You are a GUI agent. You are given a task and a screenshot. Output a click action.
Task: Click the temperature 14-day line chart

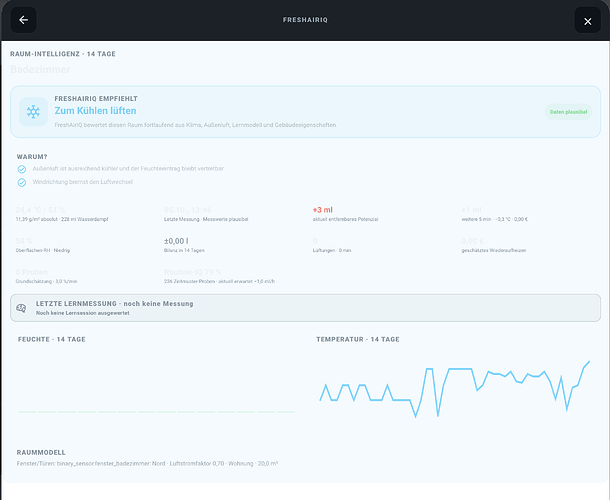coord(455,389)
